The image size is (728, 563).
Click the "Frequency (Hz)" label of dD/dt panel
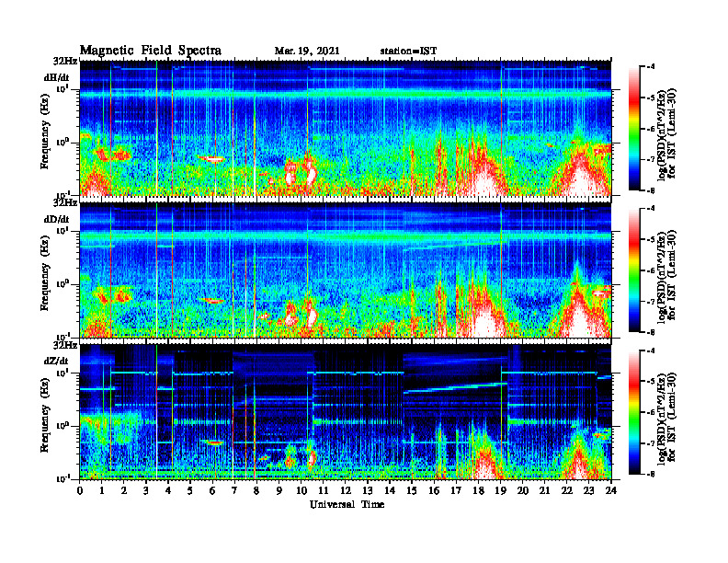click(x=44, y=273)
